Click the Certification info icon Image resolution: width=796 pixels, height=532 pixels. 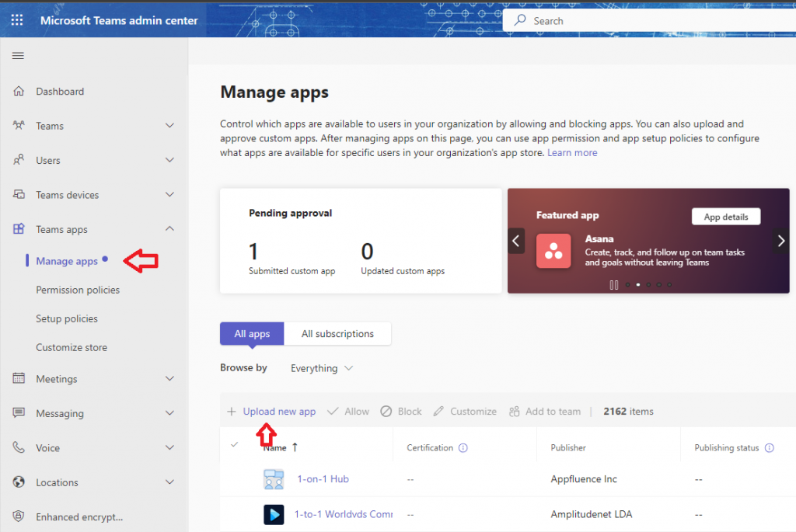click(463, 448)
